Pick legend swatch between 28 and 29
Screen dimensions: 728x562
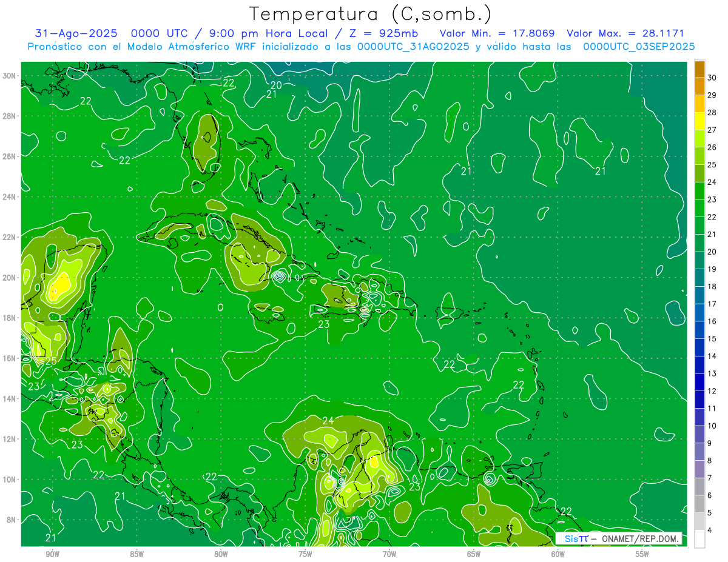pyautogui.click(x=699, y=103)
